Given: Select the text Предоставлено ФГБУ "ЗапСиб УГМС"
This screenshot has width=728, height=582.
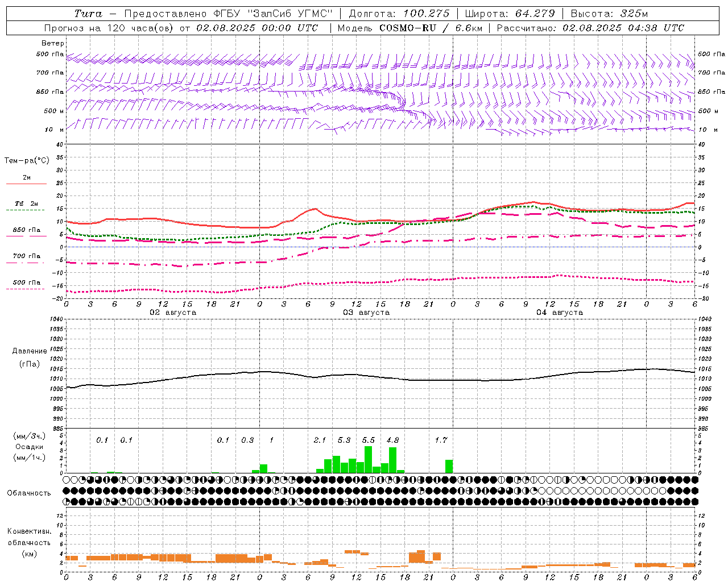Looking at the screenshot, I should click(228, 14).
